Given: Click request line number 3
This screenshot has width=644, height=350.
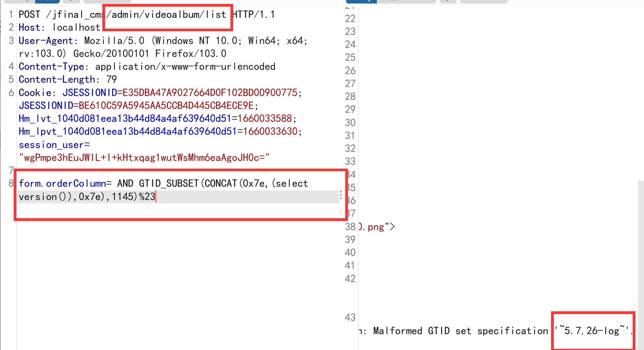Looking at the screenshot, I should click(11, 41).
